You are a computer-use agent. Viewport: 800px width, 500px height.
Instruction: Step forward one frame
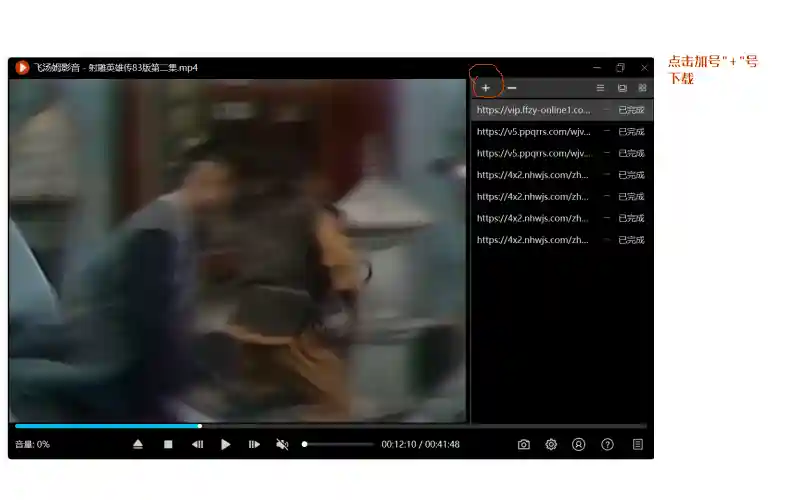point(254,444)
